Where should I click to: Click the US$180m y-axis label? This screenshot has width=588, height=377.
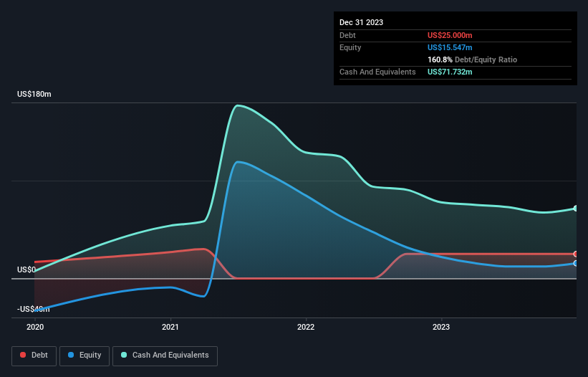point(34,94)
